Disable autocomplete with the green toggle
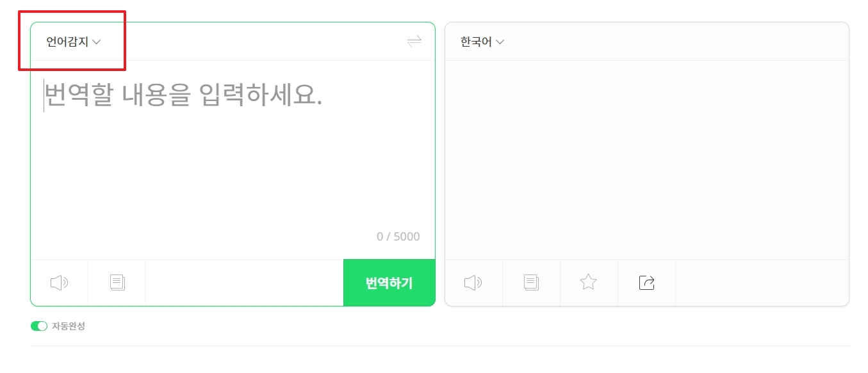Viewport: 868px width, 373px height. point(38,326)
